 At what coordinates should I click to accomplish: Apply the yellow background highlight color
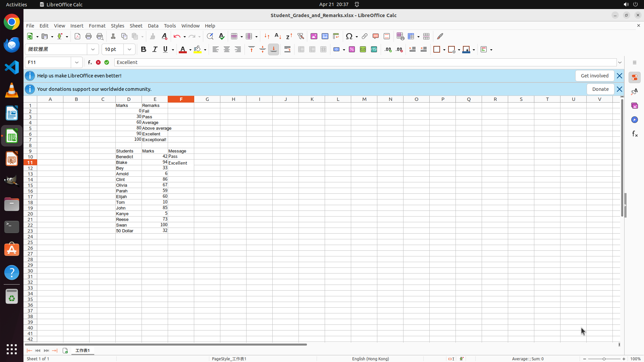click(x=198, y=50)
